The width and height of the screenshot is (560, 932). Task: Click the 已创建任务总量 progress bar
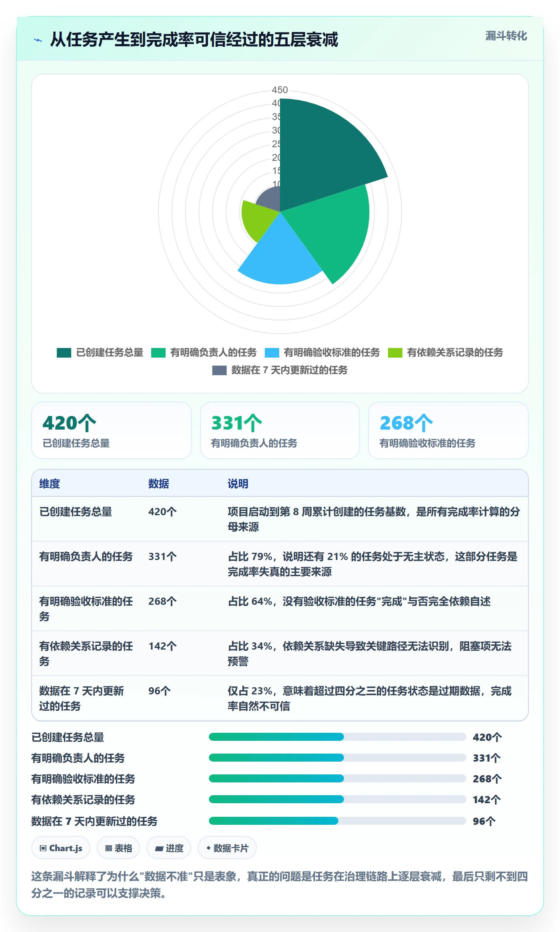tap(337, 737)
